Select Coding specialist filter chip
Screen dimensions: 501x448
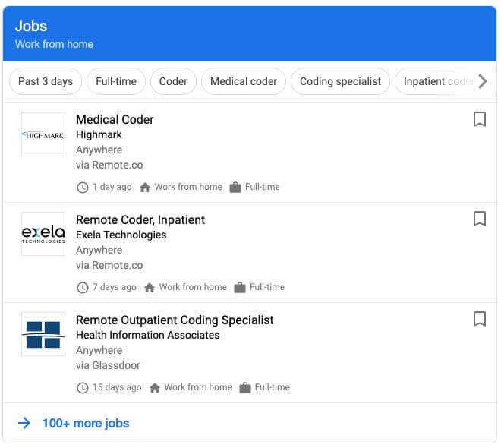(x=340, y=81)
